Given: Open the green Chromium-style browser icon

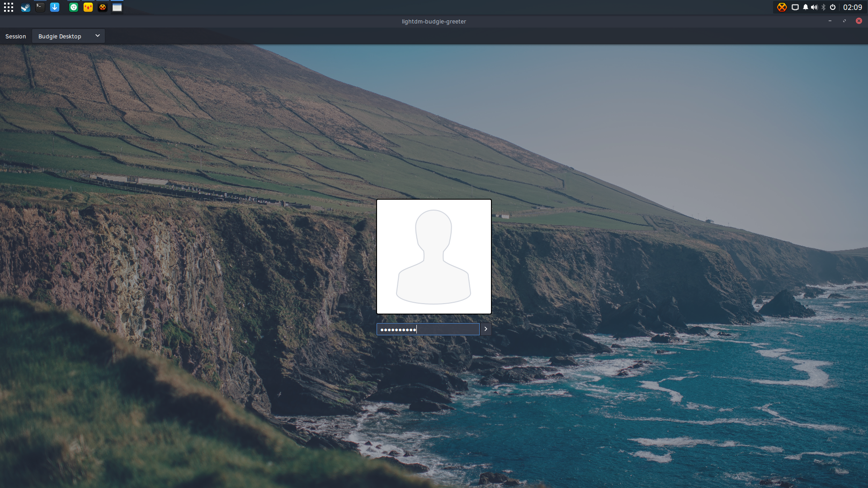Looking at the screenshot, I should tap(74, 7).
